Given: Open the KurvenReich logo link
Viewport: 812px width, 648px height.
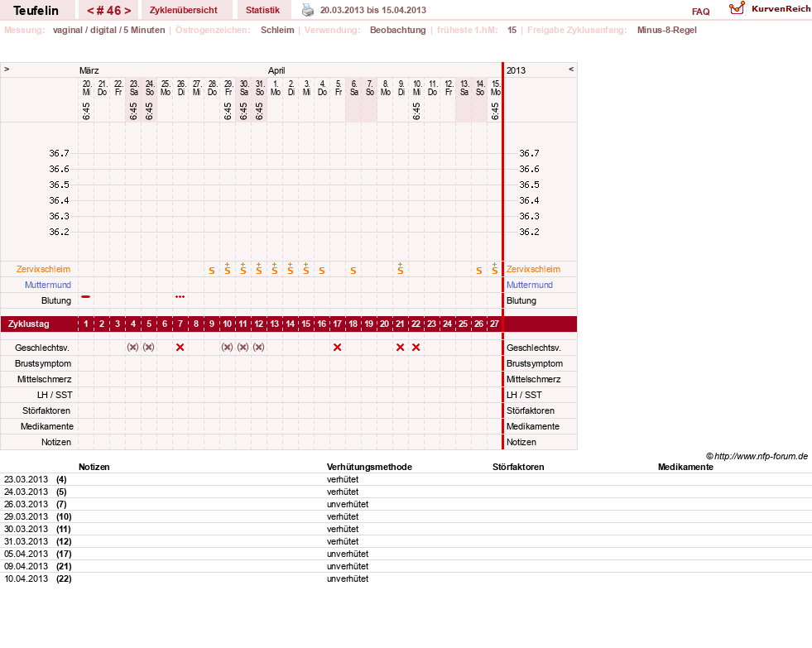Looking at the screenshot, I should point(770,9).
